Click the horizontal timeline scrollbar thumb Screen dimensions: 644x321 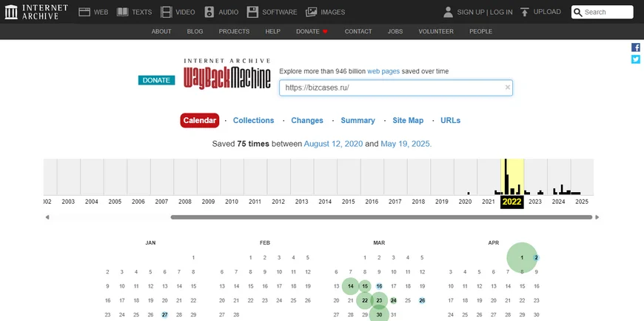pyautogui.click(x=381, y=217)
